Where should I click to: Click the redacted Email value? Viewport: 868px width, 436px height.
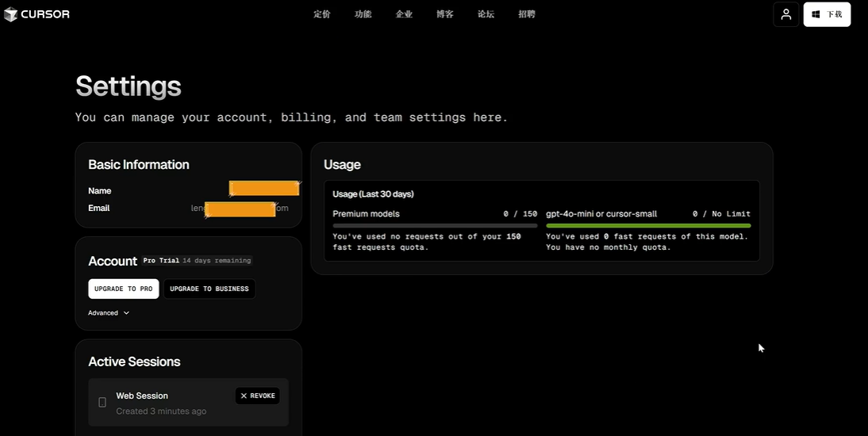pyautogui.click(x=240, y=208)
